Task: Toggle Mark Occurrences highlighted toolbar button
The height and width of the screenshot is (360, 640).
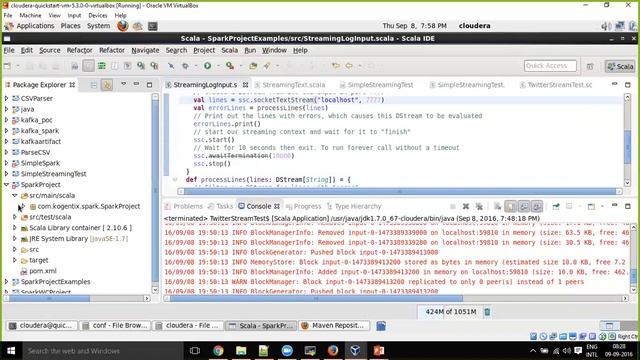Action: (88, 66)
